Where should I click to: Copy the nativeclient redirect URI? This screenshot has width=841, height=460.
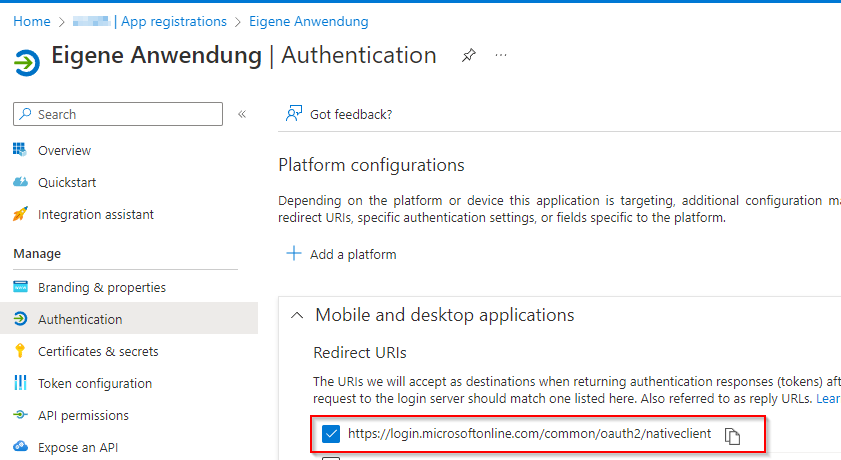tap(732, 435)
